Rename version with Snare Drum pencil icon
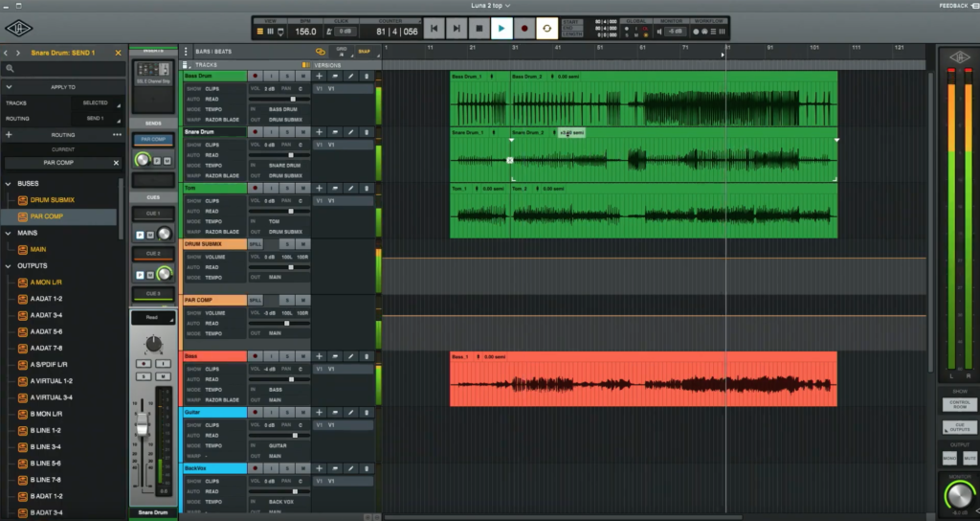980x521 pixels. click(x=350, y=132)
